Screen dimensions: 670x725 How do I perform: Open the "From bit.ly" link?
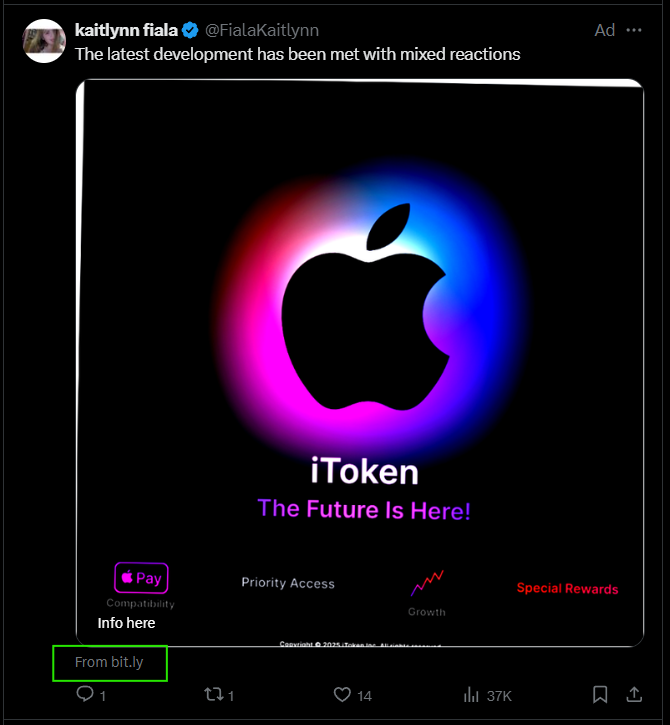click(109, 662)
